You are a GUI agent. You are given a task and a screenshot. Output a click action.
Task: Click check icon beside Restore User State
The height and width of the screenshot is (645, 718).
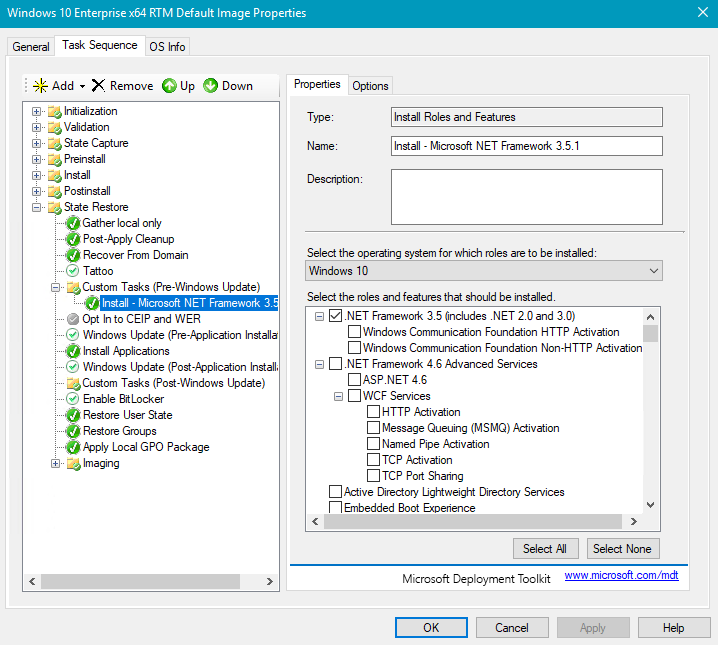tap(73, 415)
